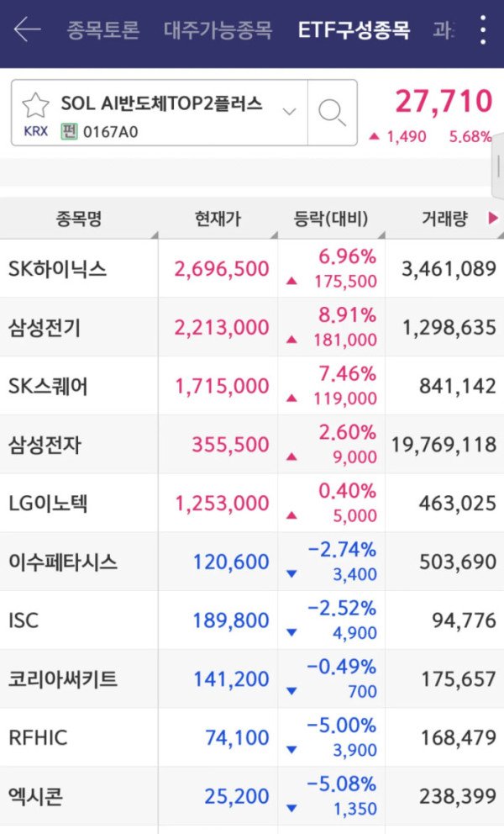Tap the magnifier search icon
504x834 pixels.
(x=333, y=113)
